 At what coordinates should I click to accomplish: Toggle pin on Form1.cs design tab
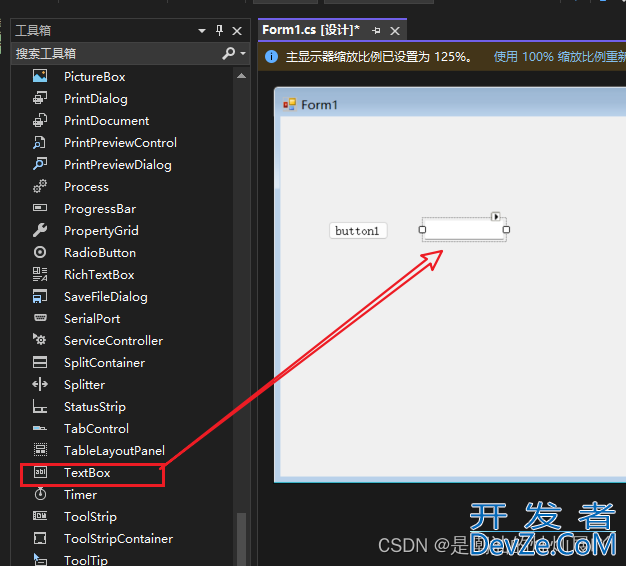point(376,30)
